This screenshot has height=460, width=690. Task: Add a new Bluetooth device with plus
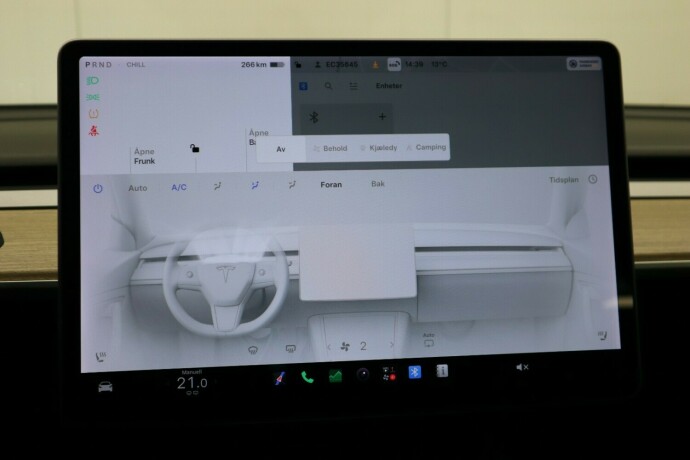382,117
